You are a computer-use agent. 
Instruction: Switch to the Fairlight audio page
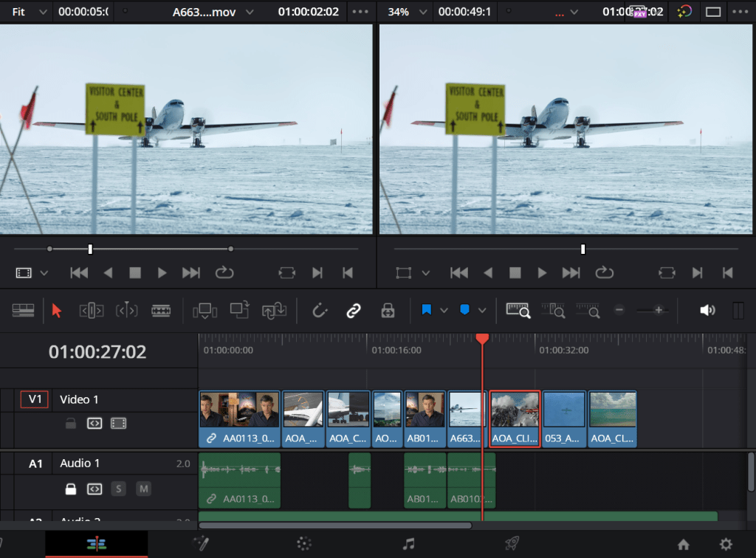[x=408, y=544]
